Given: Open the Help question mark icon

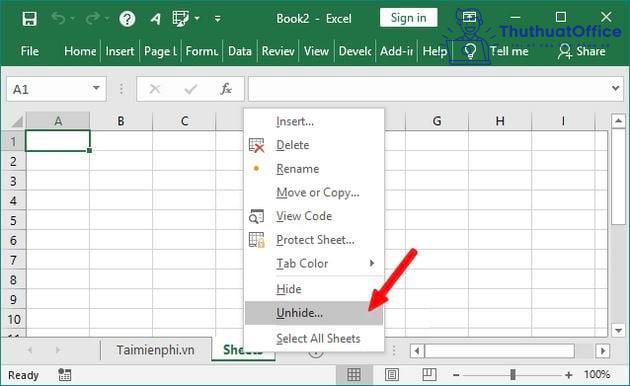Looking at the screenshot, I should click(127, 18).
